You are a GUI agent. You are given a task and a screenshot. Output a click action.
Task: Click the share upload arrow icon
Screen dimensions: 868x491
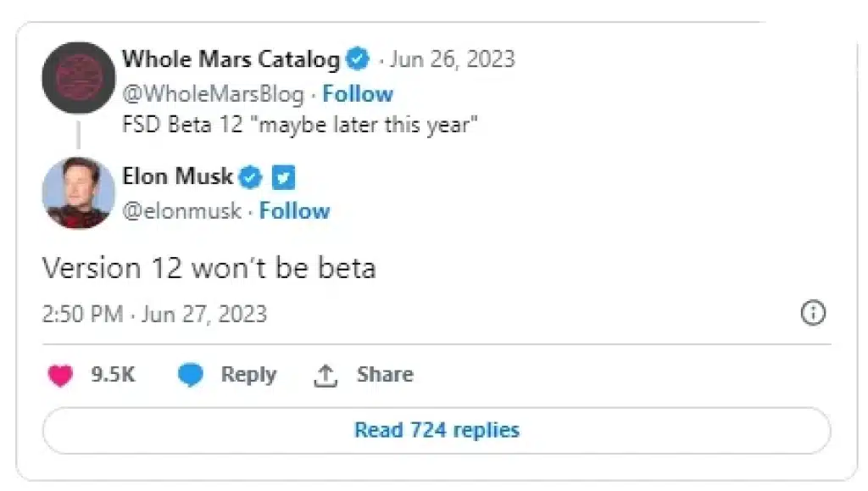pos(325,376)
